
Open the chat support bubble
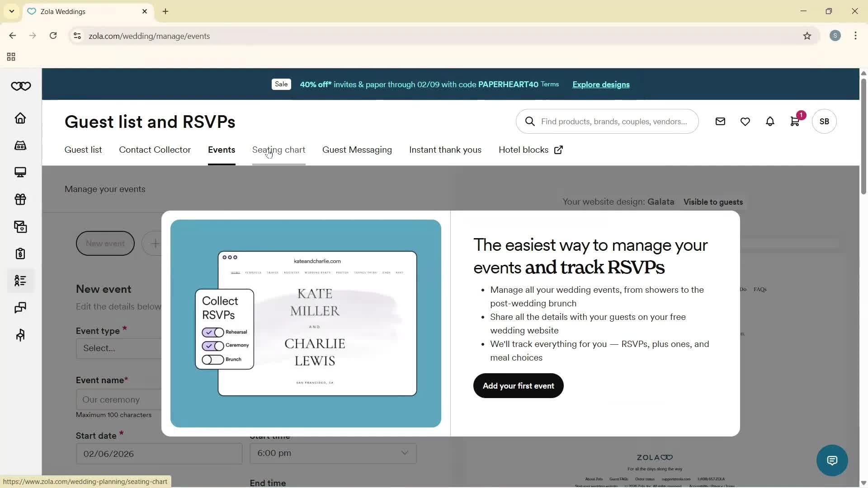click(832, 460)
